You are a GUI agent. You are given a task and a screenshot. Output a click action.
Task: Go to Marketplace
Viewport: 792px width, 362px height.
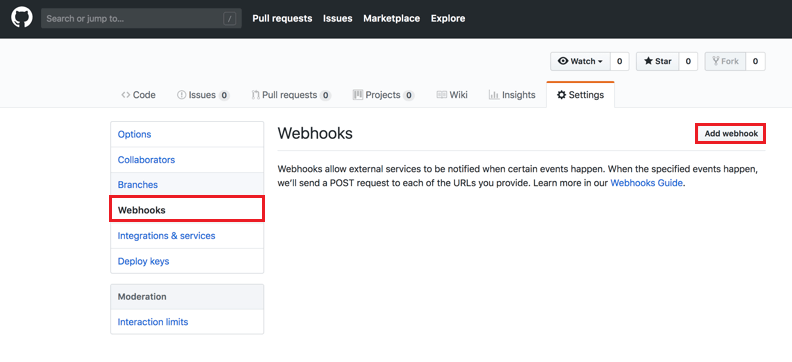pos(391,19)
